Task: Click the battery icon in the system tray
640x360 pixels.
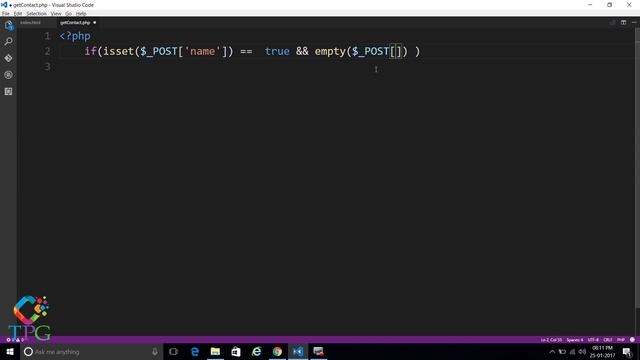Action: pyautogui.click(x=562, y=351)
